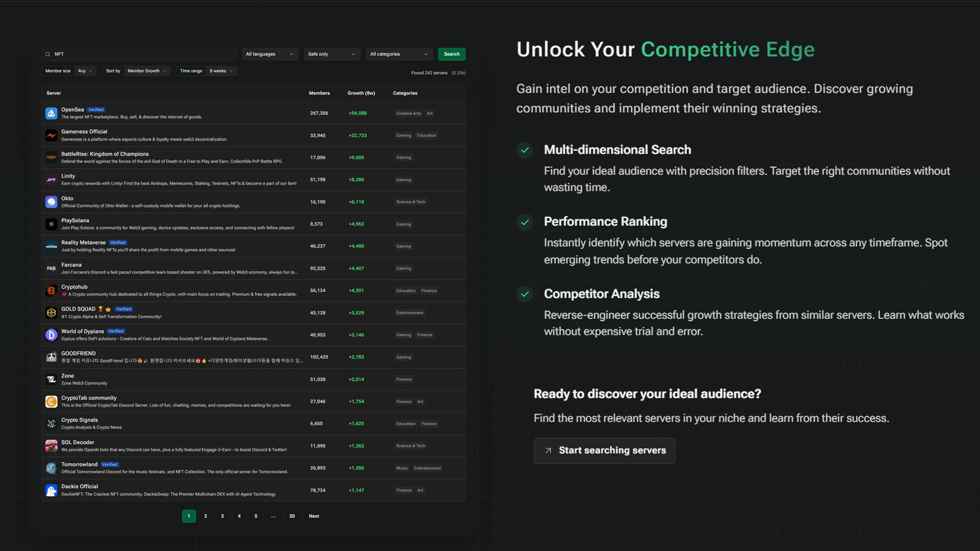
Task: Focus the NFT search input field
Action: [139, 54]
